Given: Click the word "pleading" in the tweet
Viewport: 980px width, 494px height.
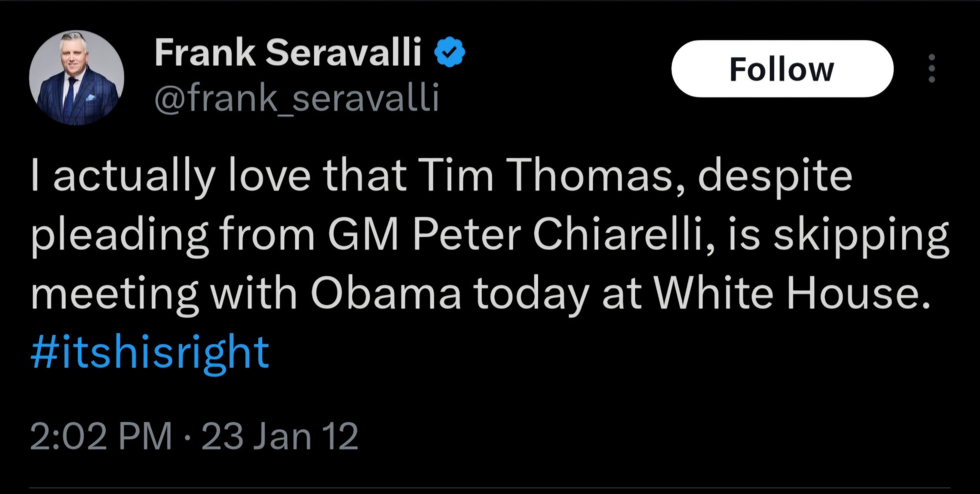Looking at the screenshot, I should click(x=120, y=236).
